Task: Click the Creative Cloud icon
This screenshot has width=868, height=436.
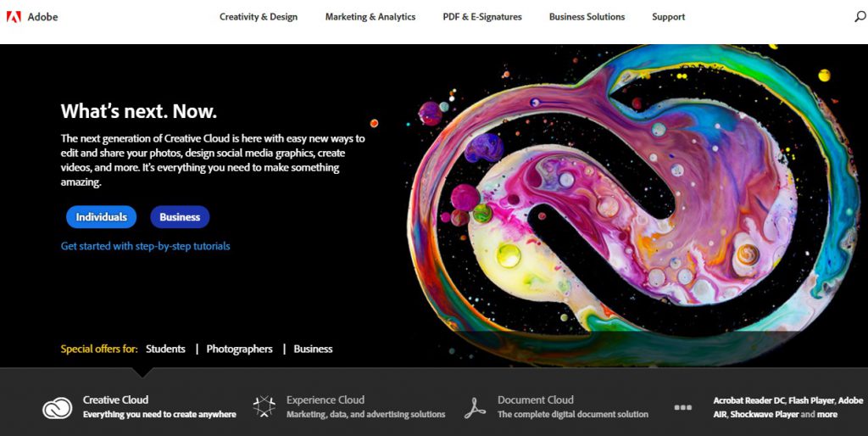Action: [58, 408]
